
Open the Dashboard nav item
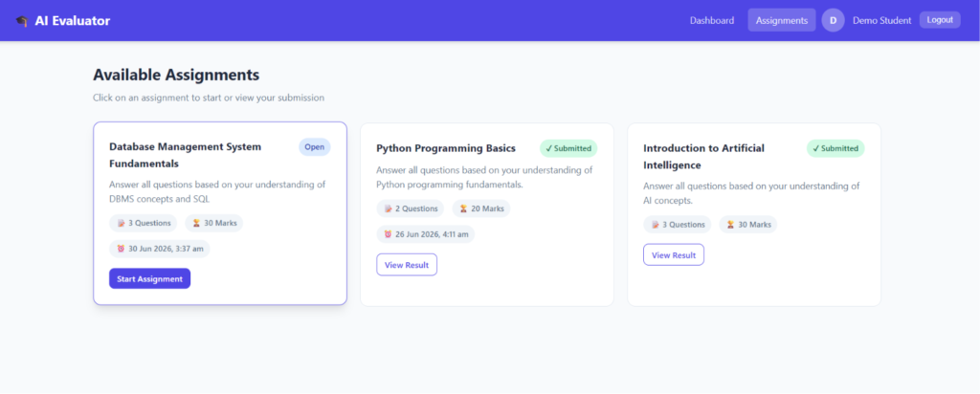(712, 20)
